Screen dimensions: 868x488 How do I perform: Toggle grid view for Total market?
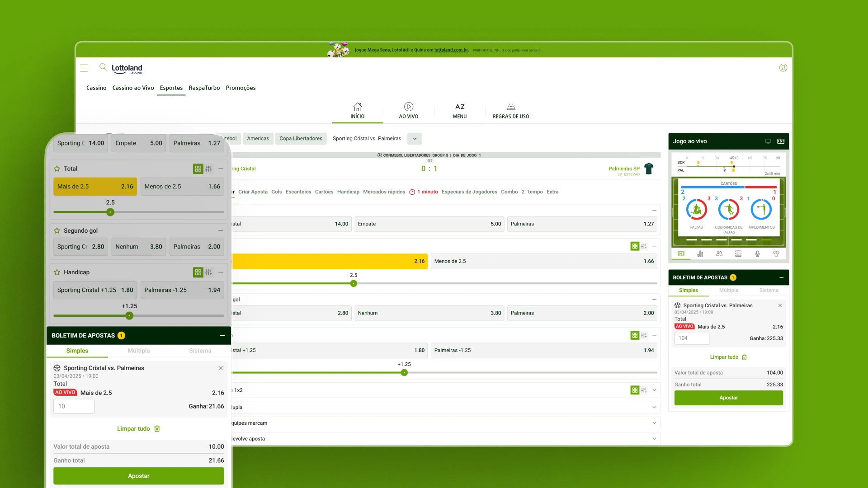[x=198, y=169]
